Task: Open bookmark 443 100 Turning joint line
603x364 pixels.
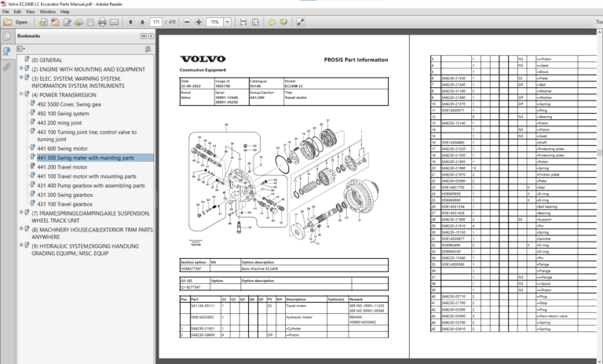Action: [86, 135]
